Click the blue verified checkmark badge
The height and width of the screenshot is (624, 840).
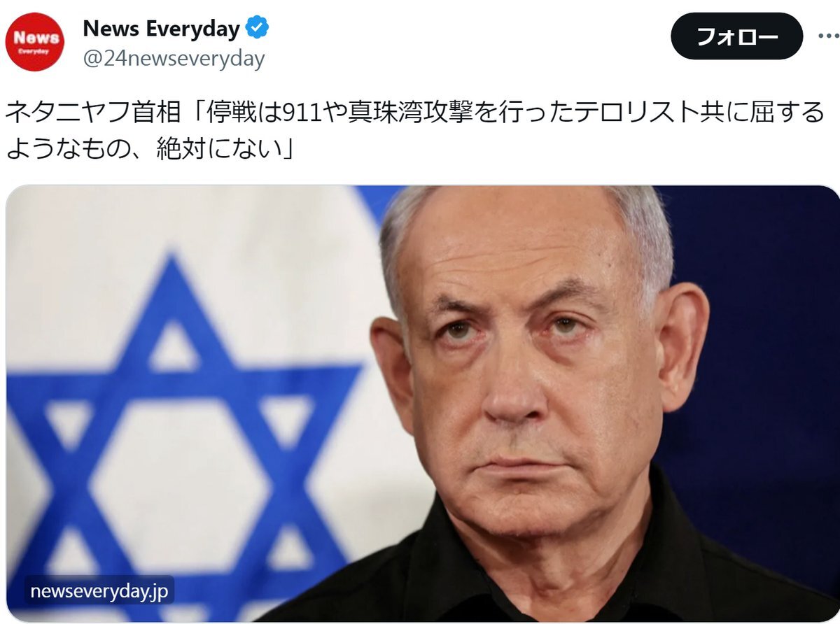tap(257, 29)
